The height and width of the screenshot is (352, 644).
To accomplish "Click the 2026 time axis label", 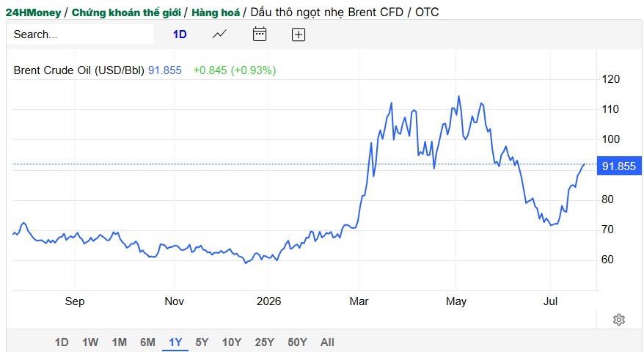I will tap(268, 301).
